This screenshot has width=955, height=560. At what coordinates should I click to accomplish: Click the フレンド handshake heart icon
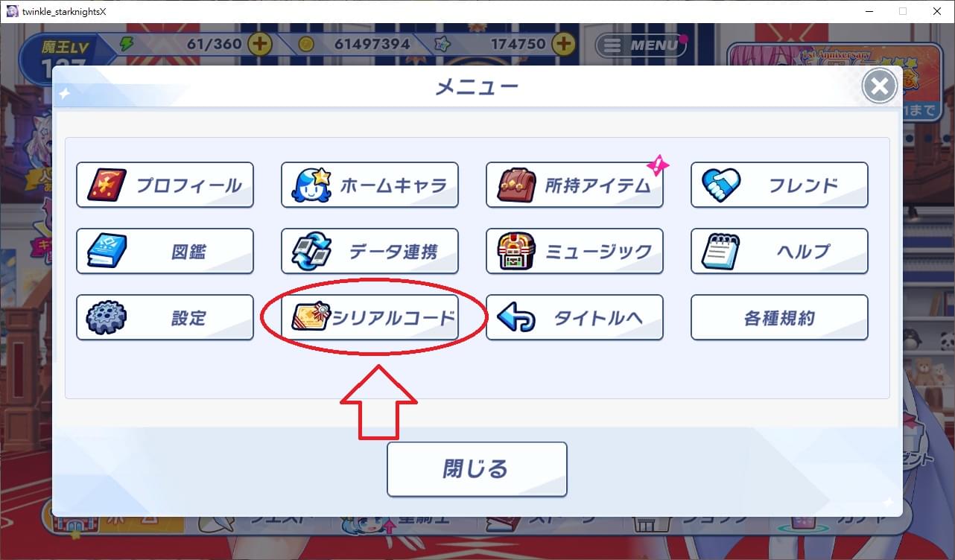click(x=721, y=185)
